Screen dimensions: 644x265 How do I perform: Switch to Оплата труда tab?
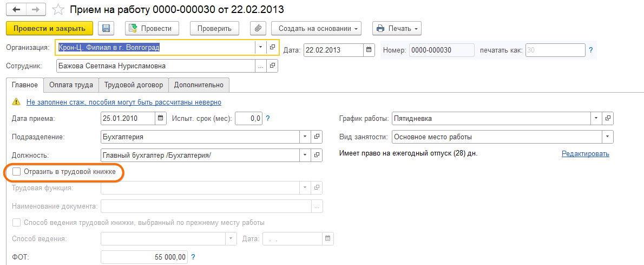(71, 85)
